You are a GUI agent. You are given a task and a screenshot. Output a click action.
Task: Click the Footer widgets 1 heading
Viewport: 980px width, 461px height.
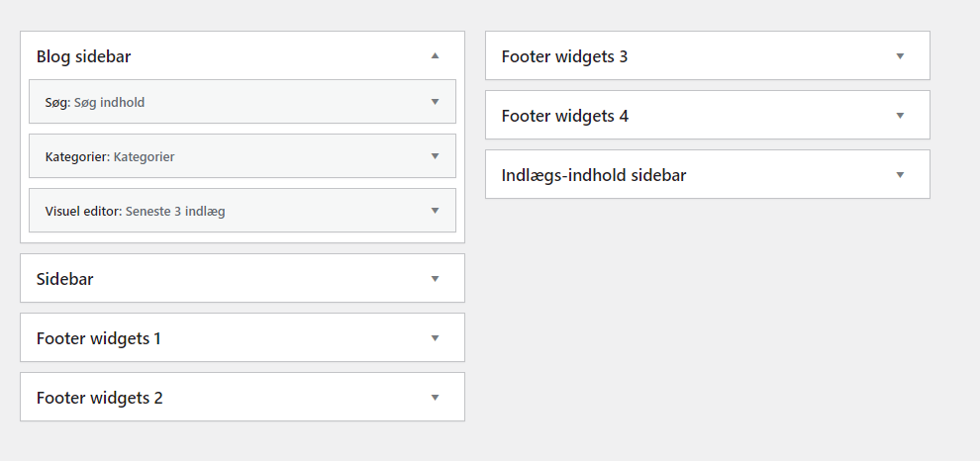[99, 338]
